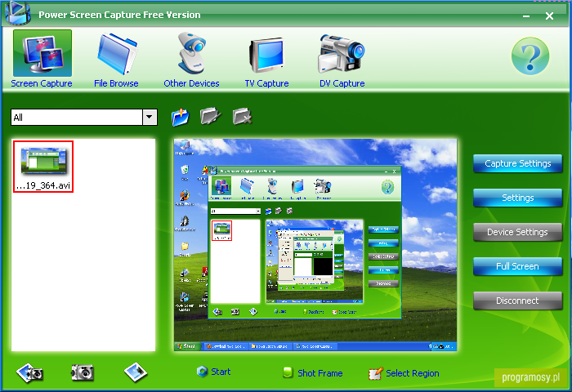Image resolution: width=572 pixels, height=392 pixels.
Task: Open the DV Capture camcorder icon
Action: (x=342, y=53)
